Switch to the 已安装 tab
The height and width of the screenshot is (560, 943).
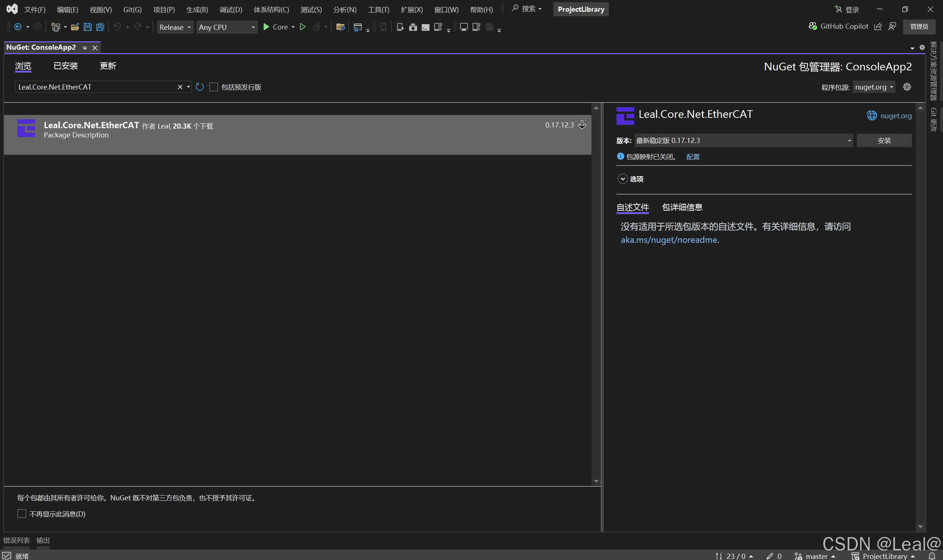coord(66,66)
